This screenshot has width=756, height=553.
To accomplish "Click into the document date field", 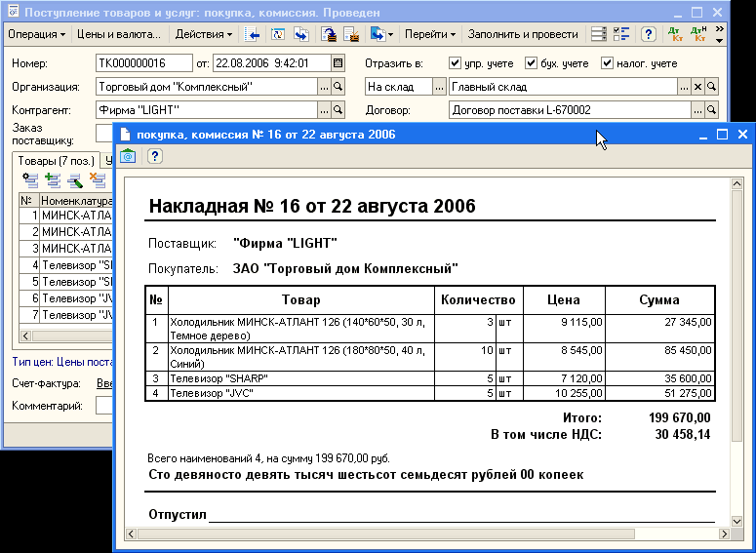I will pos(272,63).
